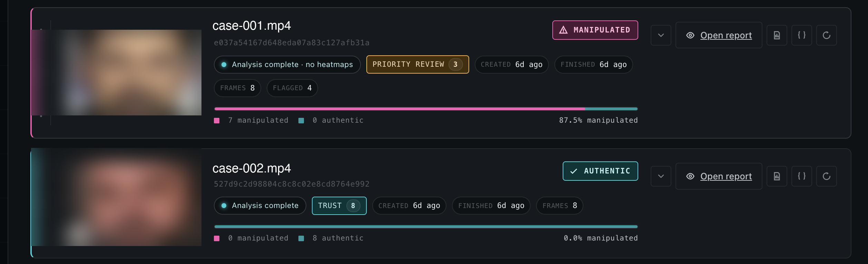Click pink swatch beside '7 manipulated'
Viewport: 868px width, 264px height.
217,121
